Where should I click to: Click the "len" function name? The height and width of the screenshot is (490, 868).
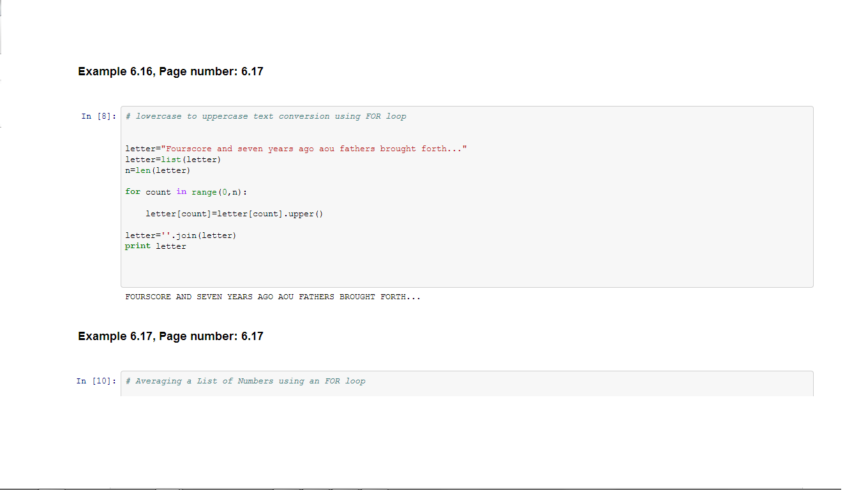143,170
